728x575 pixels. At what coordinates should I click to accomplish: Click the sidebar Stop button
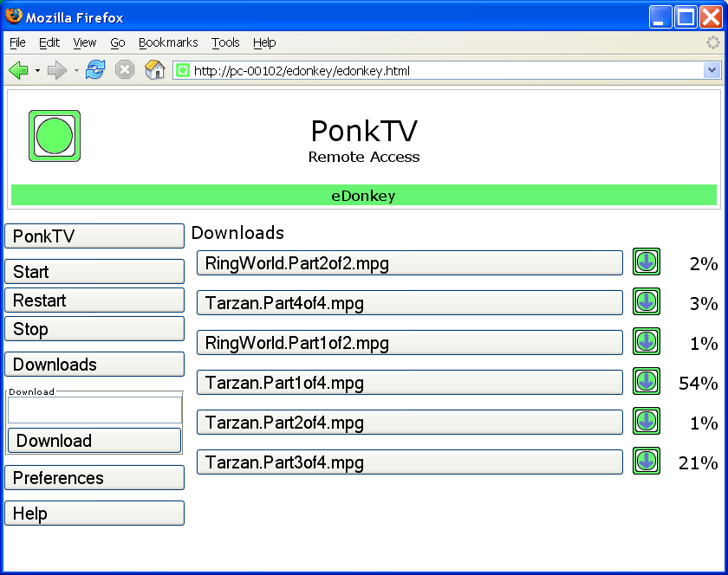94,329
